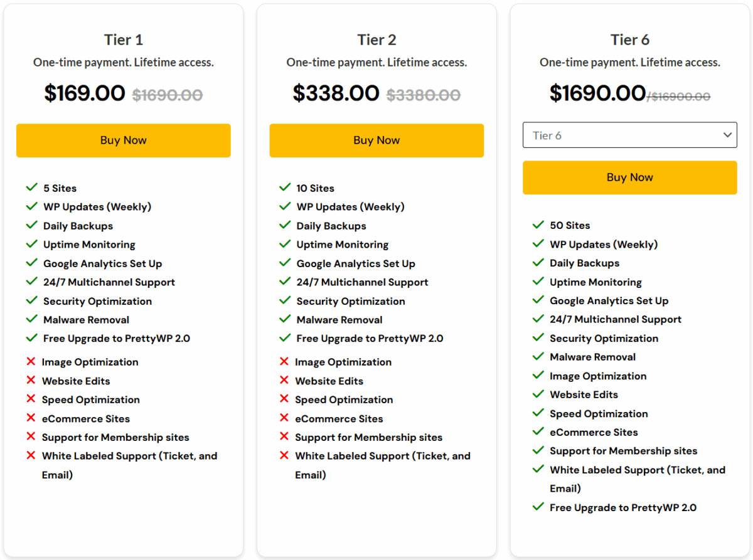753x560 pixels.
Task: Click Buy Now button under Tier 1
Action: (123, 140)
